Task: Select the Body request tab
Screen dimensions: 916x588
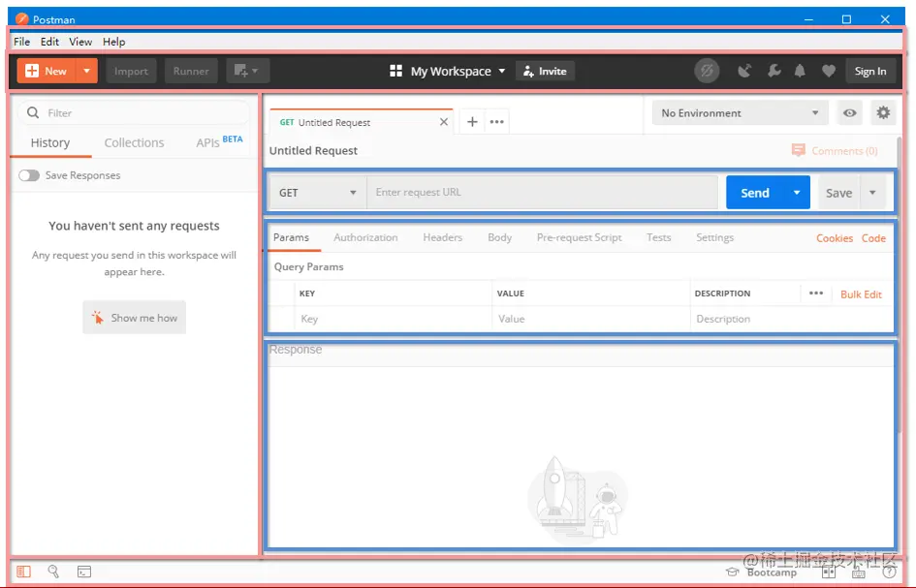Action: 500,237
